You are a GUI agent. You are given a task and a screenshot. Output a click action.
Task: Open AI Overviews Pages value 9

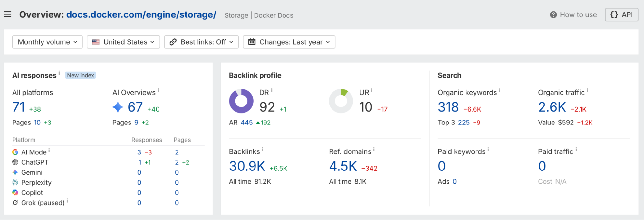coord(136,123)
